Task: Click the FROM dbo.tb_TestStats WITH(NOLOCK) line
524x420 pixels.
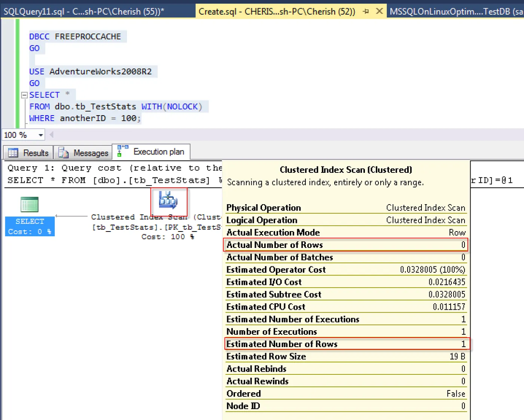Action: click(116, 107)
